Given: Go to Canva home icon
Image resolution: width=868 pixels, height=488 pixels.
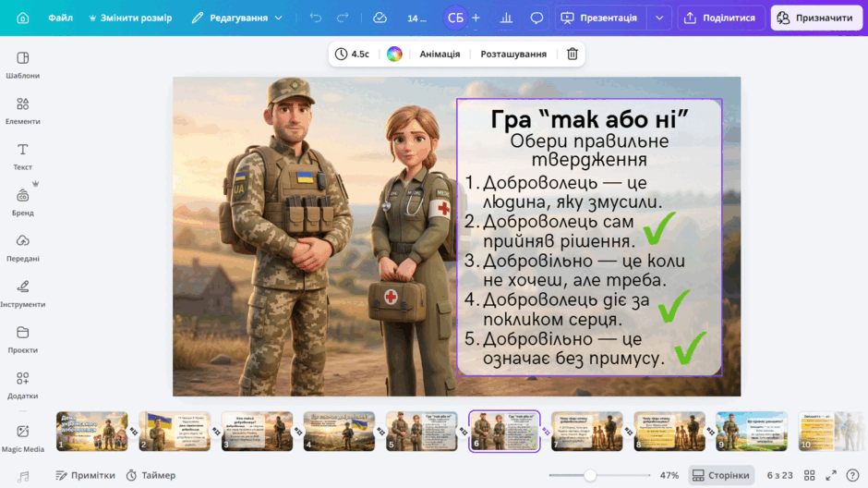Looking at the screenshot, I should coord(23,18).
